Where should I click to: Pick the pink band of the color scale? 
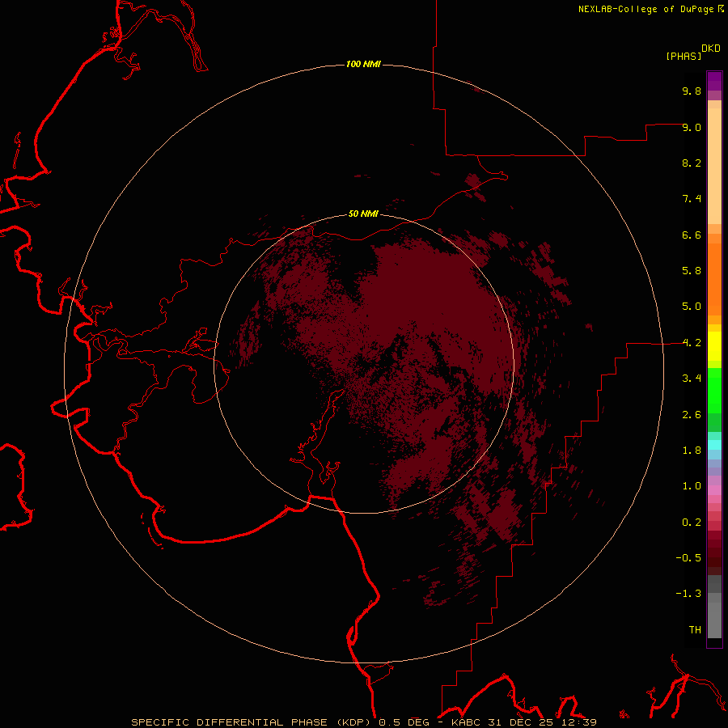point(714,490)
